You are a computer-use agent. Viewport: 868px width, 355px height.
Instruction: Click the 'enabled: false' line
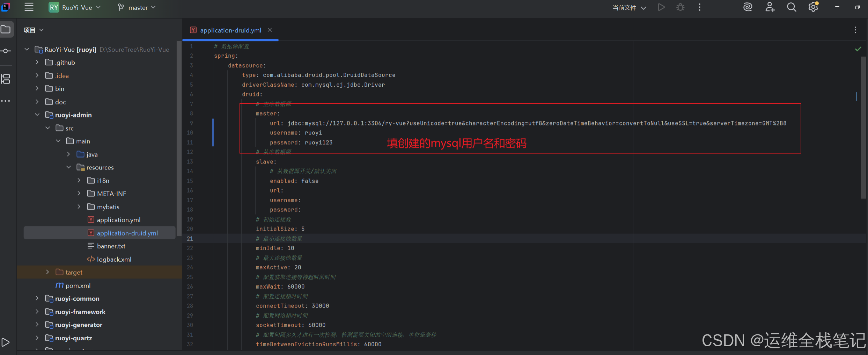click(294, 181)
